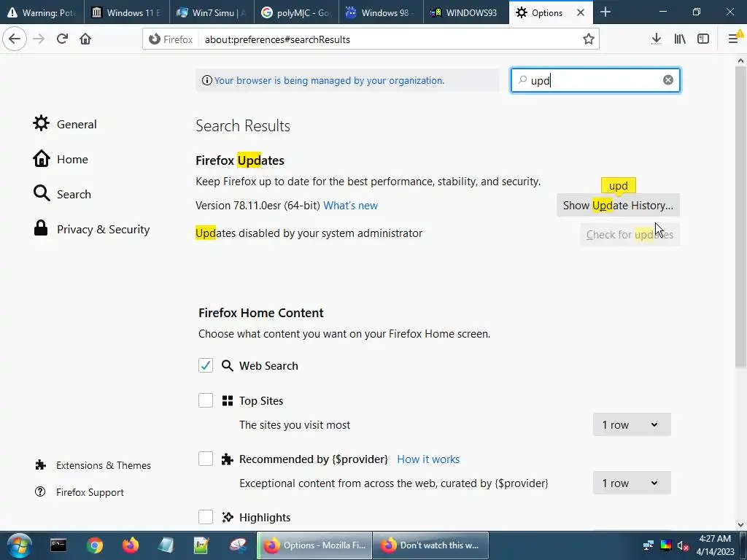Open the General preferences category
747x560 pixels.
click(x=65, y=124)
